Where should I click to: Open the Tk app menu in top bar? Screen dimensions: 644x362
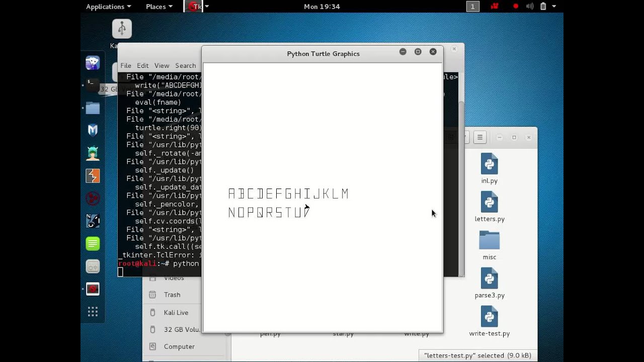pos(198,7)
